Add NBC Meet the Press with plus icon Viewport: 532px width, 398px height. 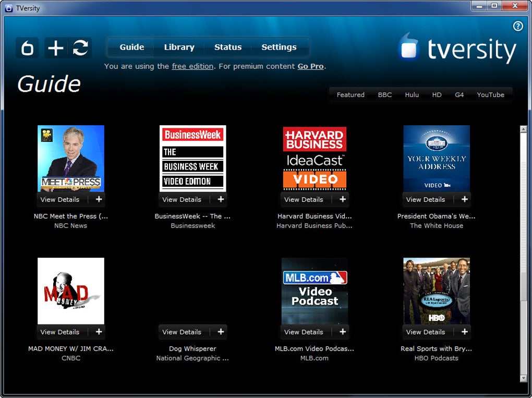(x=99, y=199)
